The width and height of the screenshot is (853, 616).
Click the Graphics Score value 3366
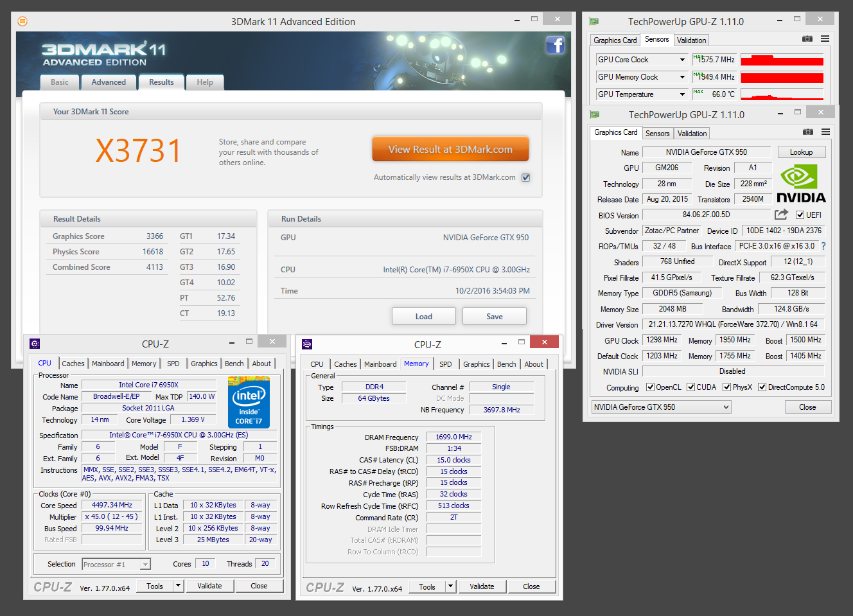(155, 236)
